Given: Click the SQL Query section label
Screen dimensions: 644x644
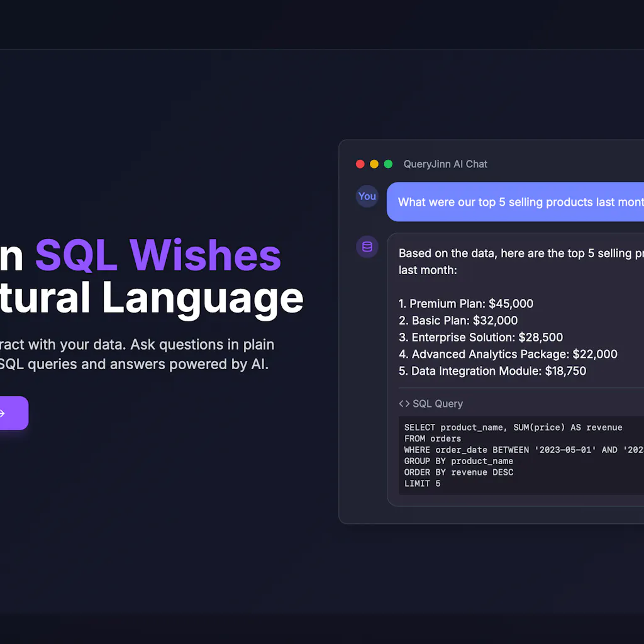Looking at the screenshot, I should [437, 404].
